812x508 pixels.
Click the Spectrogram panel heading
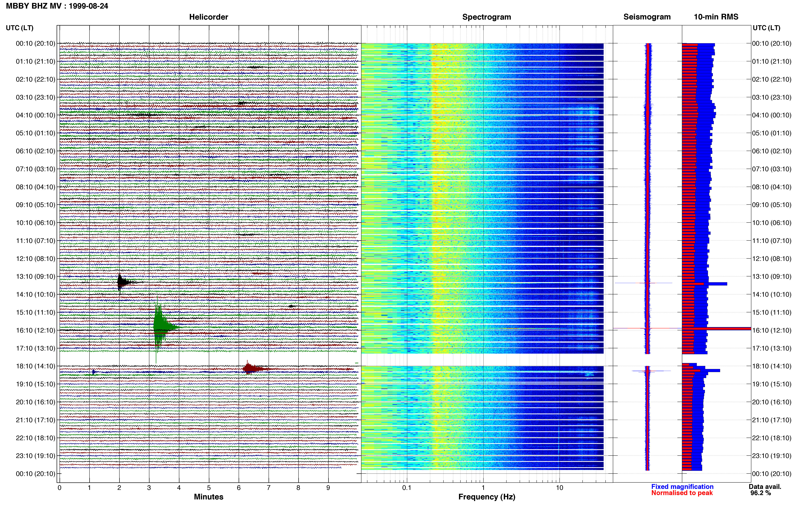click(486, 17)
